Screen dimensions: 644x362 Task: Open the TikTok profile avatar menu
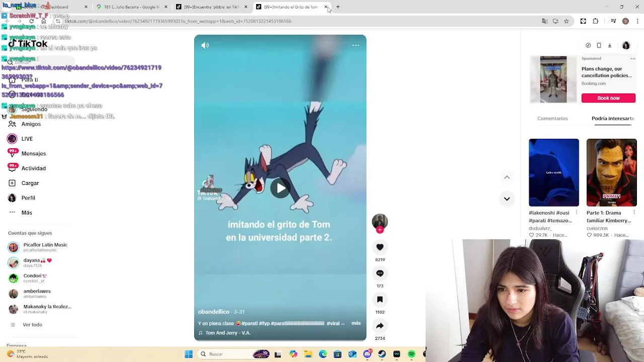coord(626,45)
